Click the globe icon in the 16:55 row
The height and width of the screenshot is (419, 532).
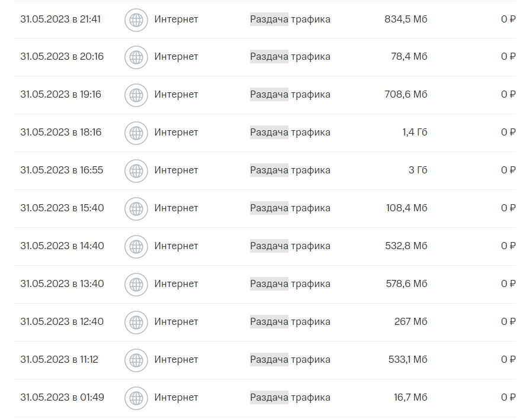(x=136, y=171)
